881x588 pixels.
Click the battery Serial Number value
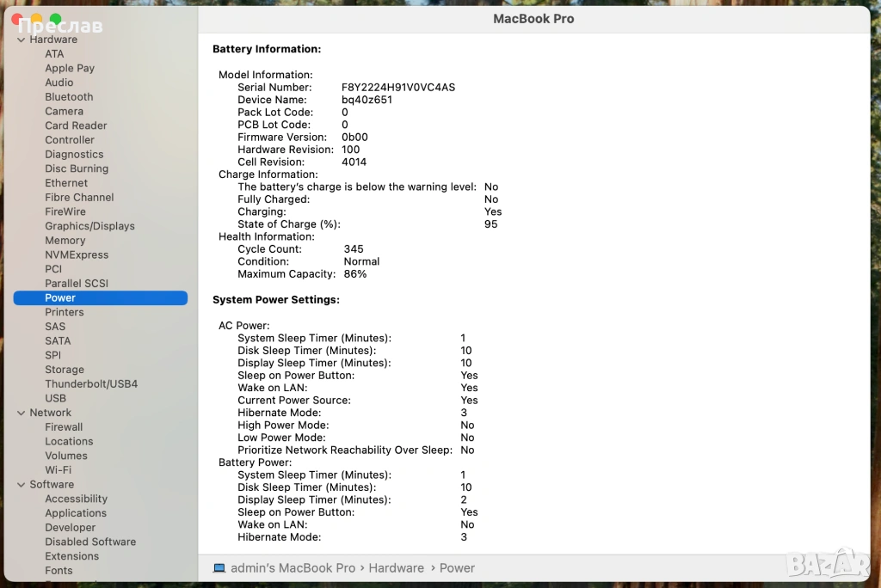398,88
